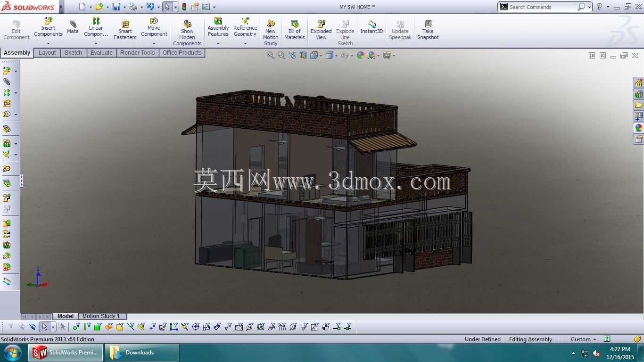This screenshot has width=644, height=362.
Task: Toggle the Instant3D mode
Action: click(x=372, y=27)
